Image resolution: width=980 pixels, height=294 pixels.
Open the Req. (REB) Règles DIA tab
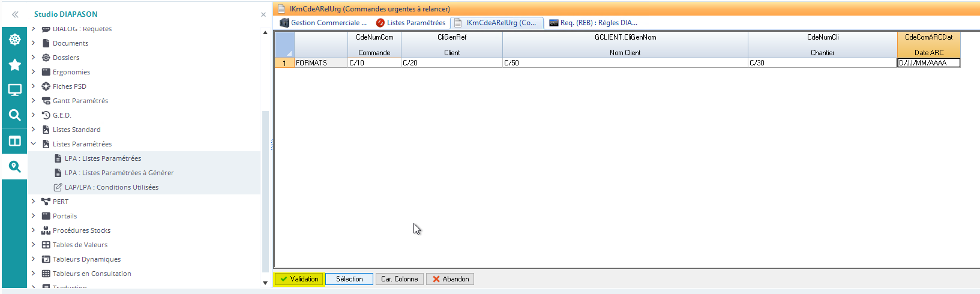(593, 23)
